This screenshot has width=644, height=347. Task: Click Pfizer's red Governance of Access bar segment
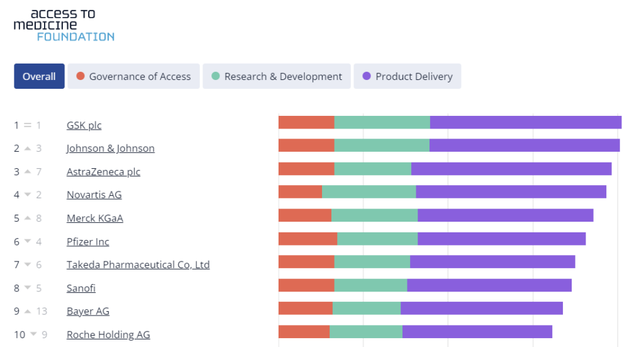(308, 239)
